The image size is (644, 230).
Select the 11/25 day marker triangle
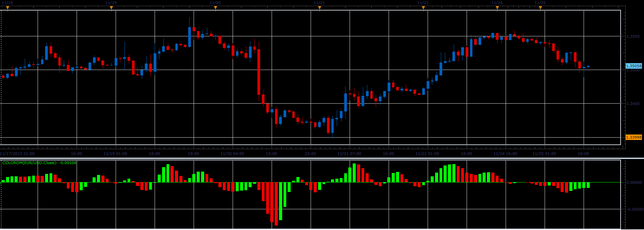click(540, 8)
